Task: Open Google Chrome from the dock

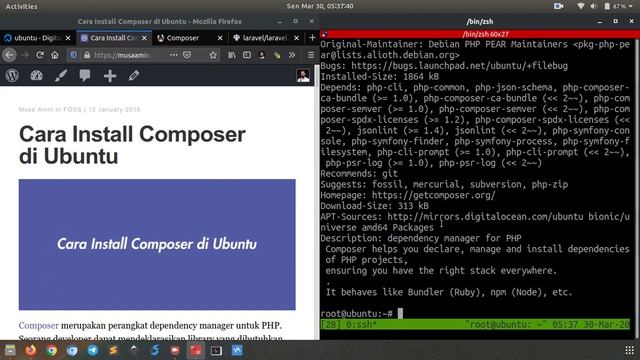Action: click(x=51, y=350)
